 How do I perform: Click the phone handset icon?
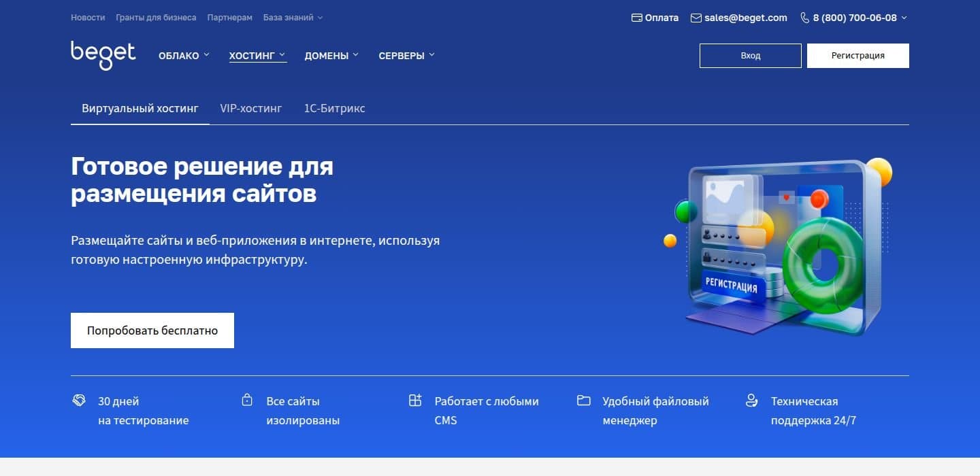coord(805,18)
